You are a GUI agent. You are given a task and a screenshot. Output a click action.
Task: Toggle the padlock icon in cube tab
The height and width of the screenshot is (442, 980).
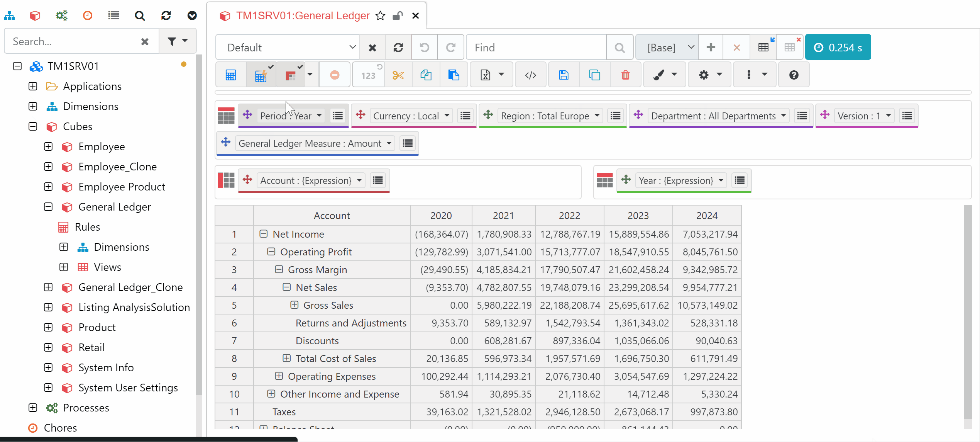[397, 16]
